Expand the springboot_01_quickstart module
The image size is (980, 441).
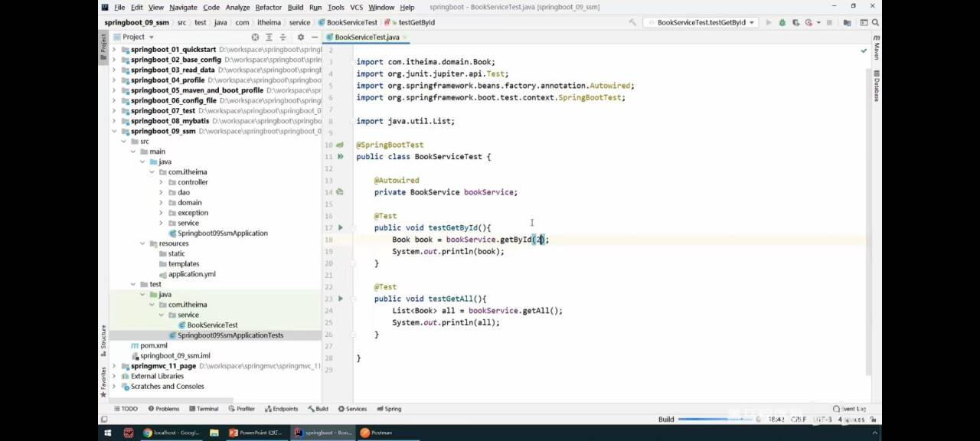click(x=115, y=50)
